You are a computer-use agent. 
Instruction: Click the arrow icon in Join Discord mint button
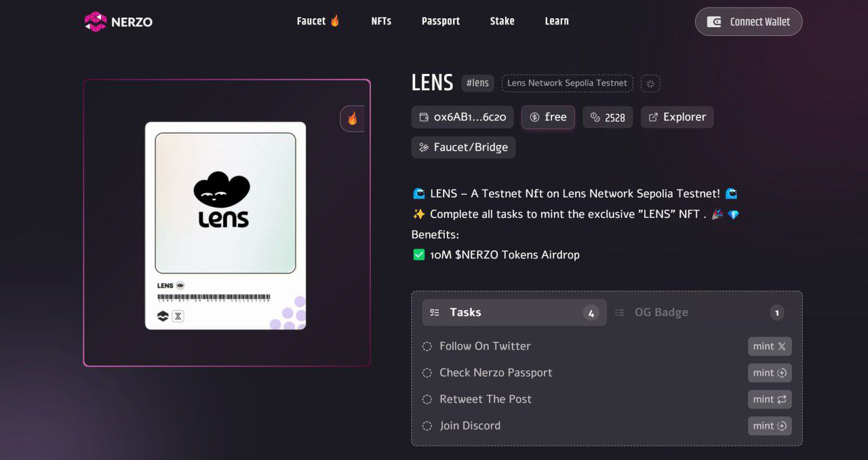[x=782, y=426]
